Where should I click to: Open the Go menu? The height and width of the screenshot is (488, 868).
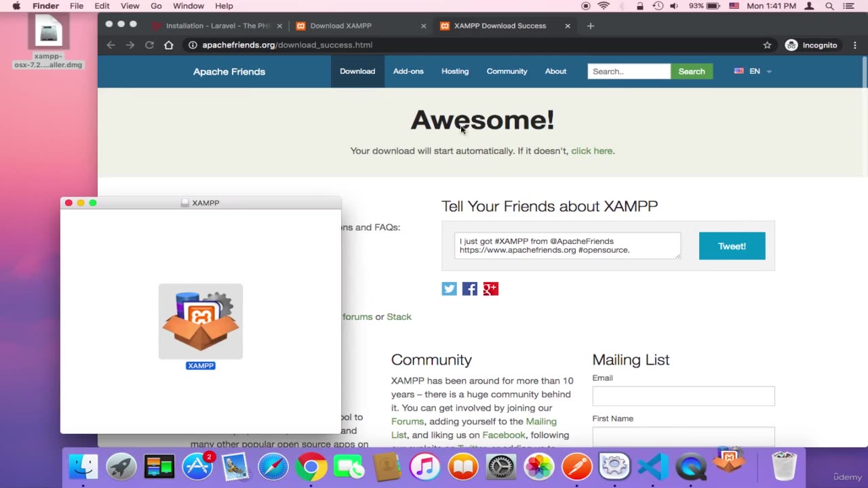(x=156, y=6)
